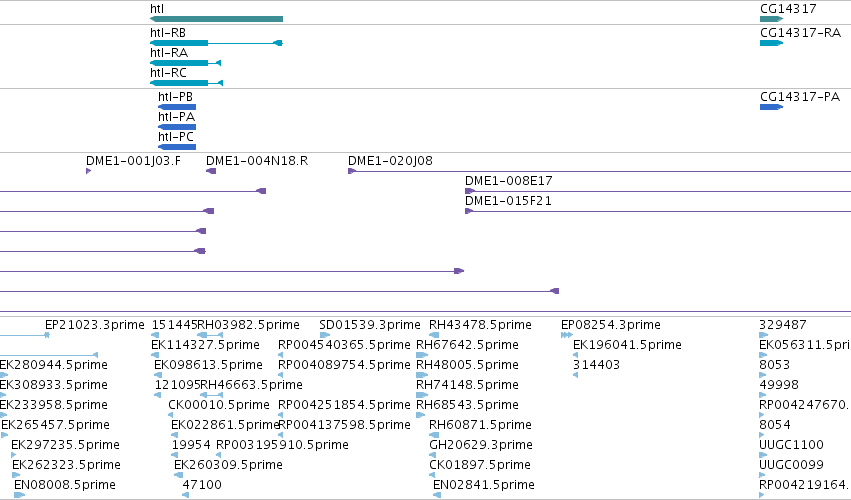
Task: Click the EK308933.5prime label
Action: [x=53, y=385]
